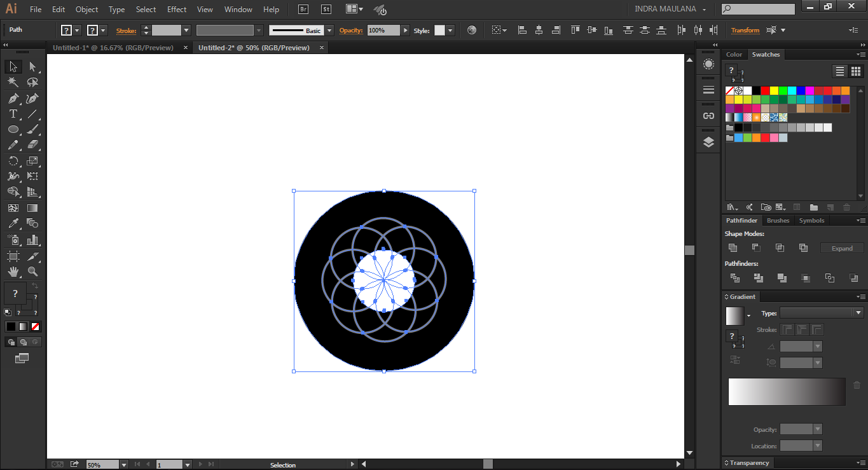Select the Selection tool (black arrow)
Screen dimensions: 868x470
click(13, 67)
